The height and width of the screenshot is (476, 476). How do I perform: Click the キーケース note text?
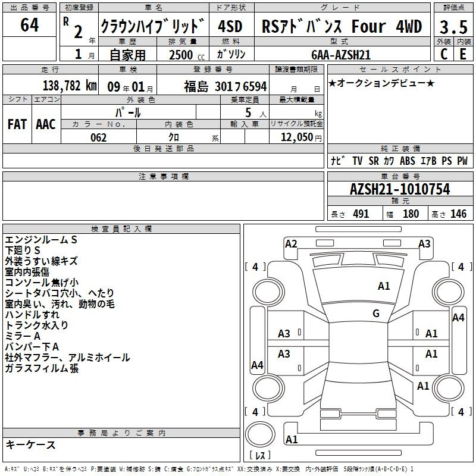click(x=31, y=444)
